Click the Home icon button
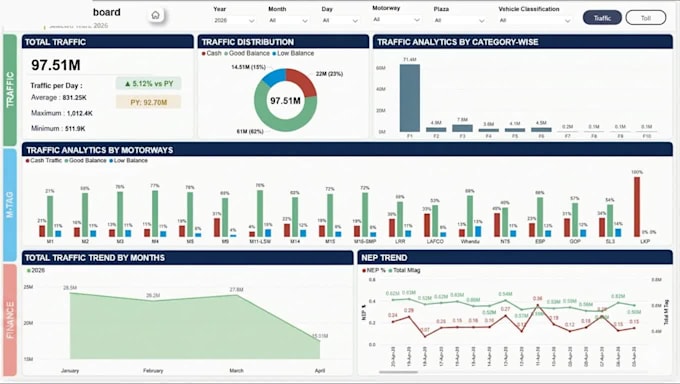This screenshot has width=680, height=384. pos(155,15)
